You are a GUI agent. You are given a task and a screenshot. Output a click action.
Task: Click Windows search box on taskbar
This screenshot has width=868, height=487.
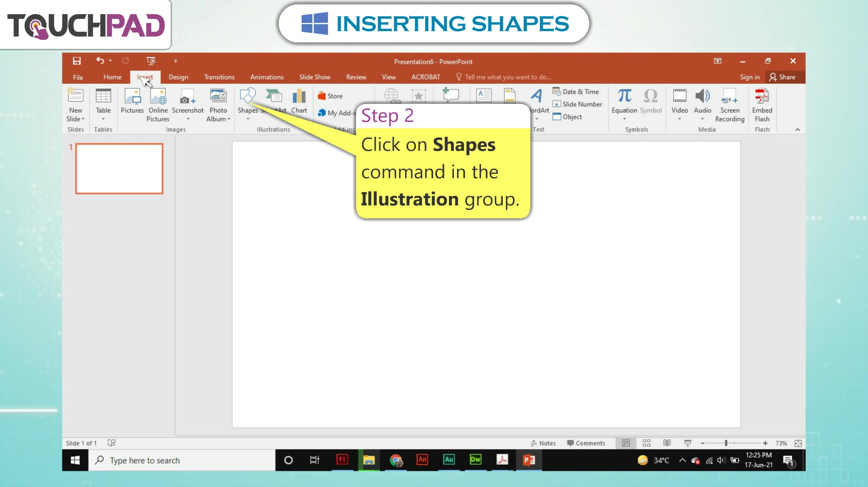(x=182, y=460)
